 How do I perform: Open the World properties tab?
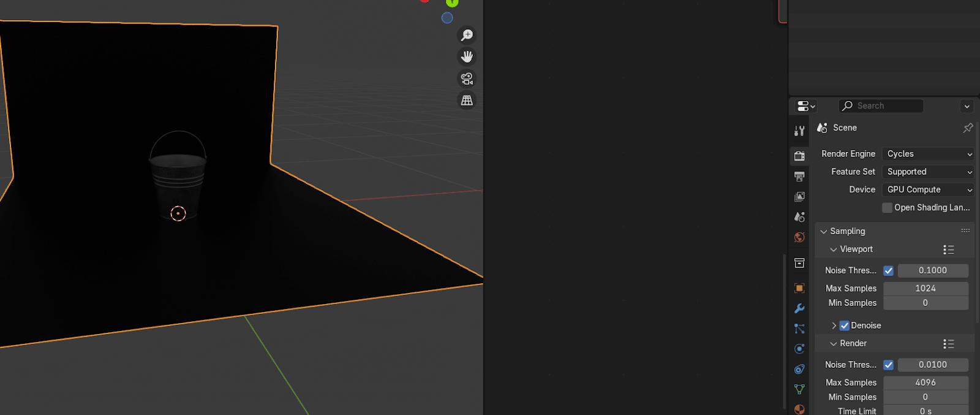(799, 237)
